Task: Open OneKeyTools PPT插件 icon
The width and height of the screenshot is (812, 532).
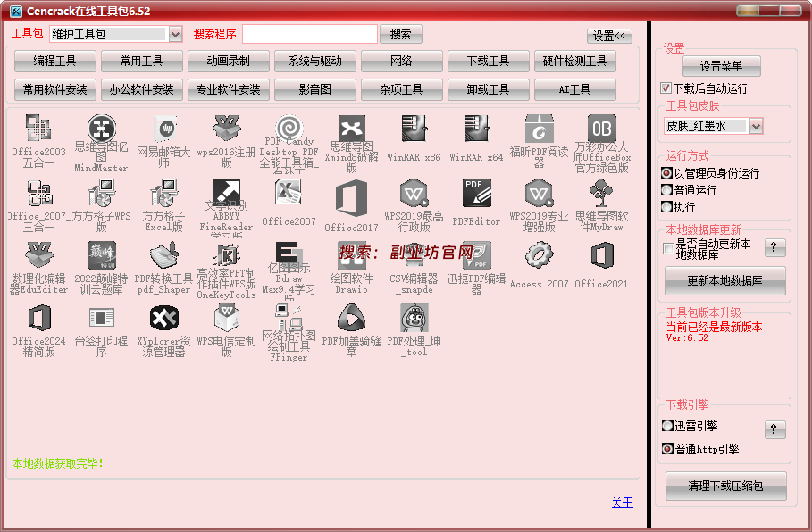Action: 227,255
